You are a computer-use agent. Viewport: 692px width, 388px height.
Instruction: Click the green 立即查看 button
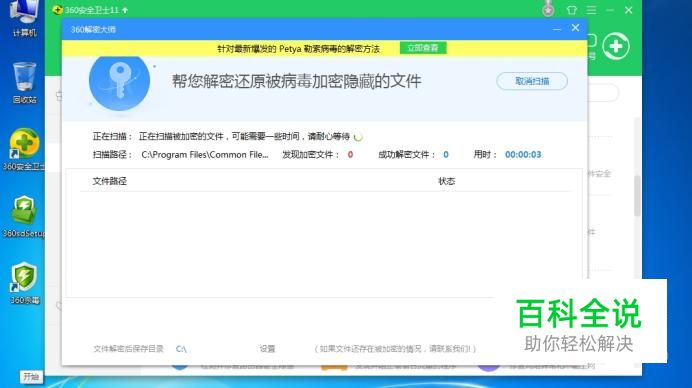pos(423,48)
